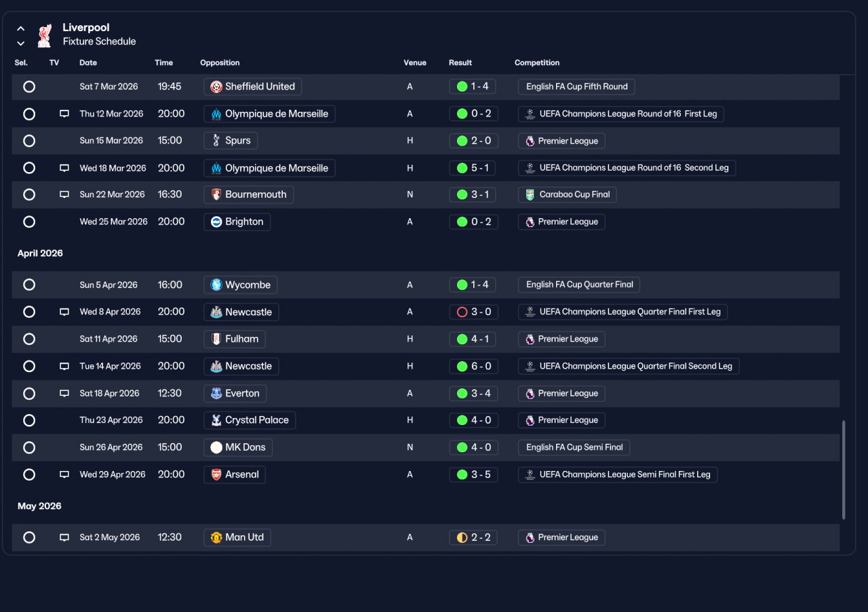The width and height of the screenshot is (868, 612).
Task: Click the down chevron beside Fixture Schedule
Action: click(21, 43)
